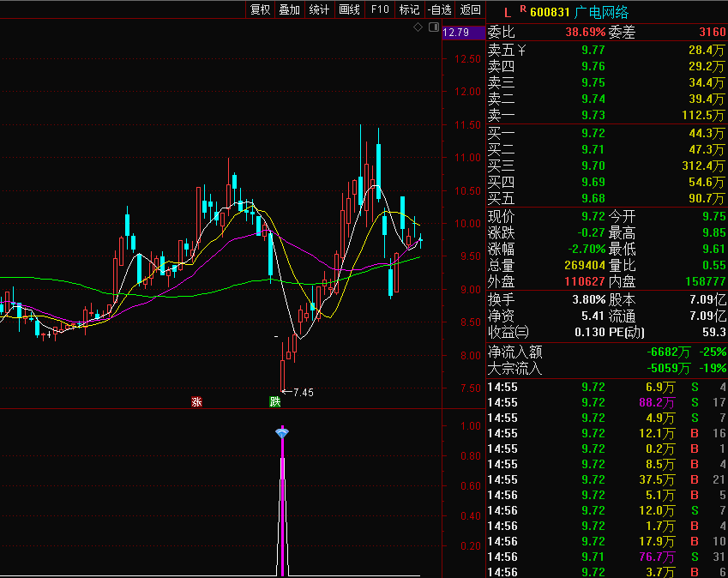The width and height of the screenshot is (728, 578).
Task: Click the 净资 value 5.41
Action: click(593, 316)
